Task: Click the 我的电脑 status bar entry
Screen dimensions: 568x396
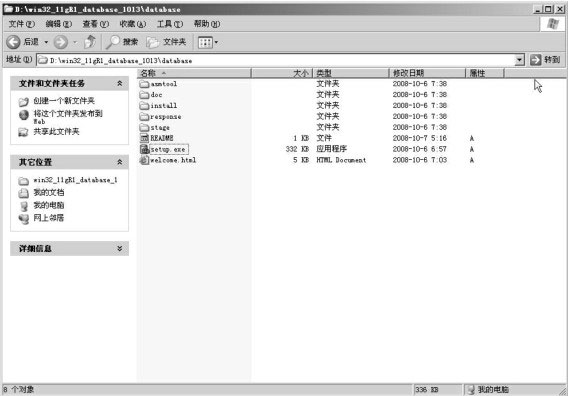Action: (x=489, y=389)
